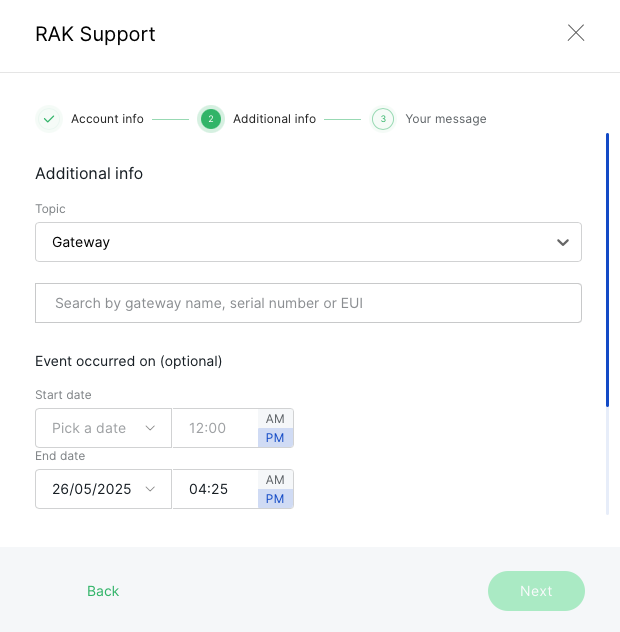This screenshot has height=632, width=620.
Task: Select AM for the Start date time
Action: click(x=275, y=419)
